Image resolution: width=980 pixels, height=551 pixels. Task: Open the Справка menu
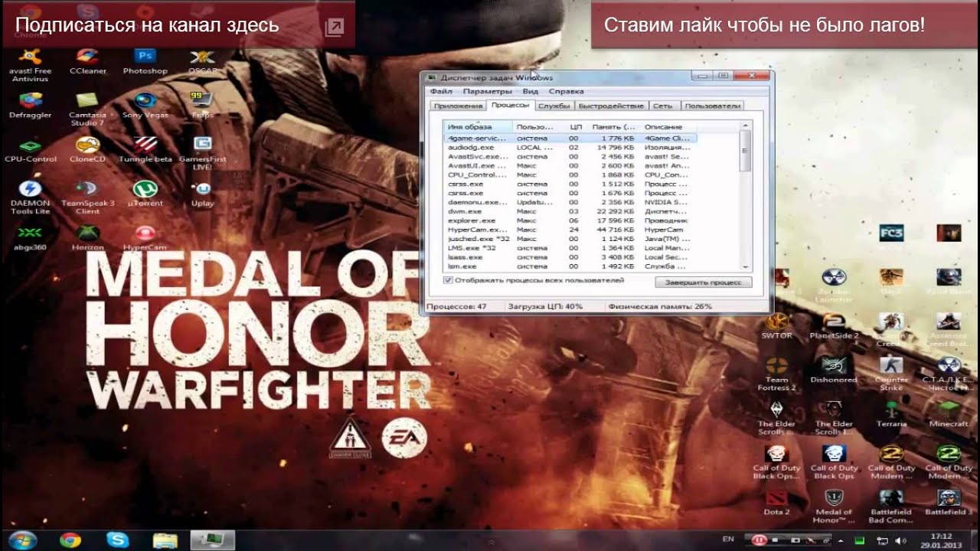click(x=567, y=91)
